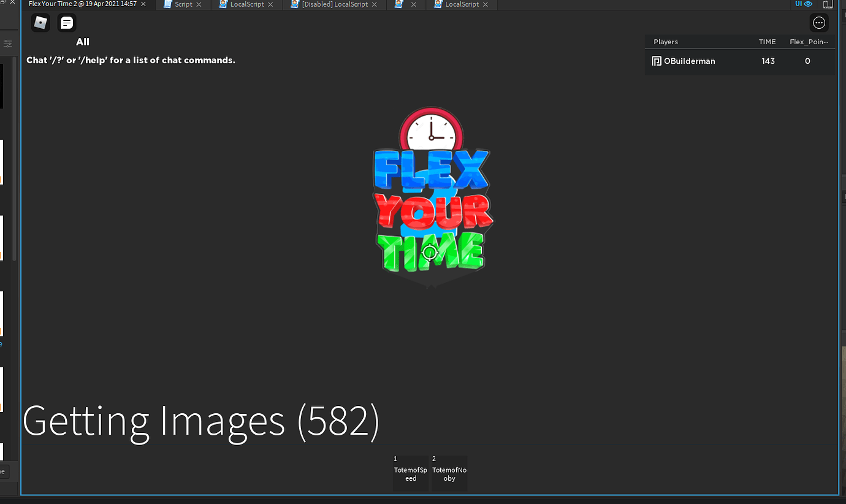Click the TIME column header
This screenshot has height=504, width=846.
(x=768, y=42)
